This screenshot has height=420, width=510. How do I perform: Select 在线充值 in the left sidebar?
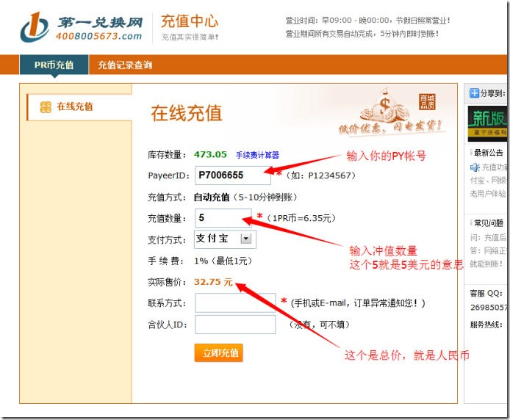point(75,106)
